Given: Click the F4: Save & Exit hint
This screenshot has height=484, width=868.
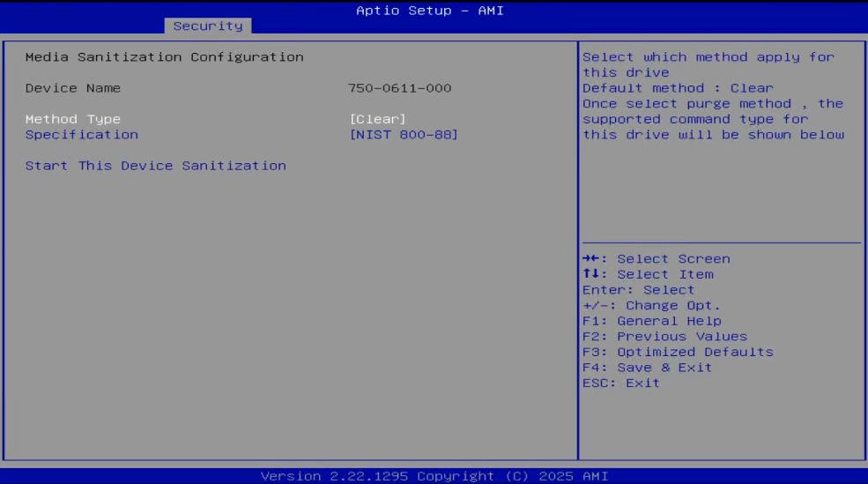Looking at the screenshot, I should click(x=647, y=368).
